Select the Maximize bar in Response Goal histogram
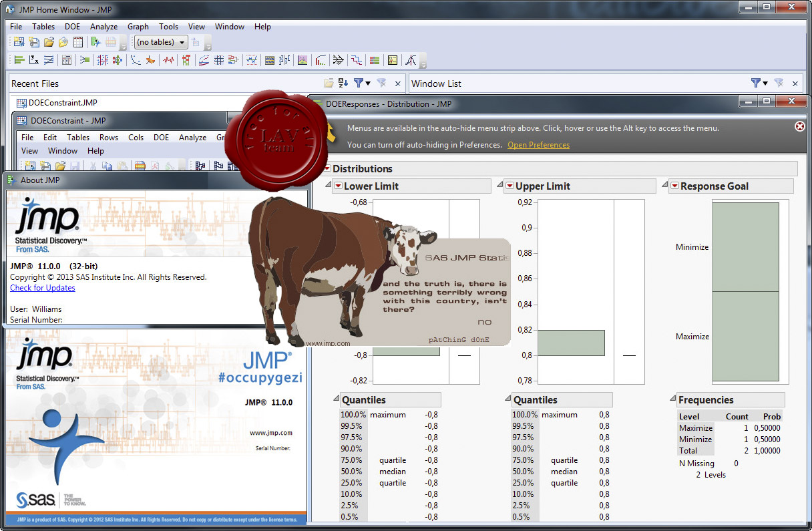This screenshot has height=531, width=812. pos(745,336)
